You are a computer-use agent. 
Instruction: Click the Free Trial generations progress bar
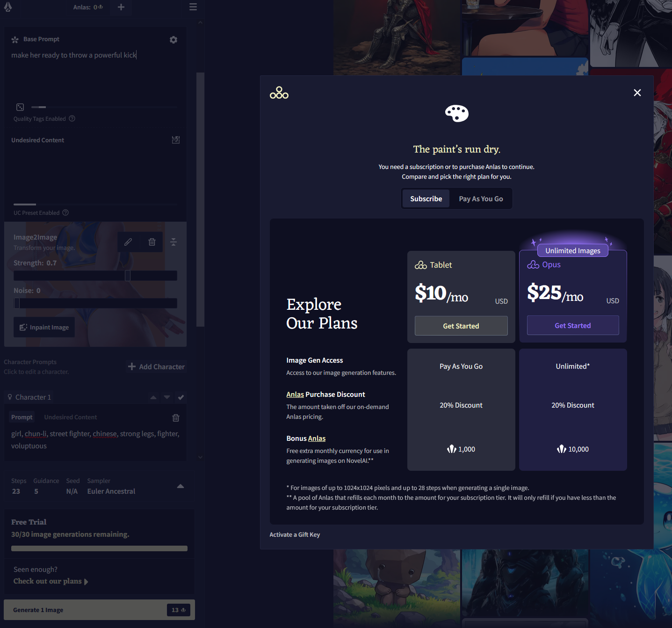[99, 548]
